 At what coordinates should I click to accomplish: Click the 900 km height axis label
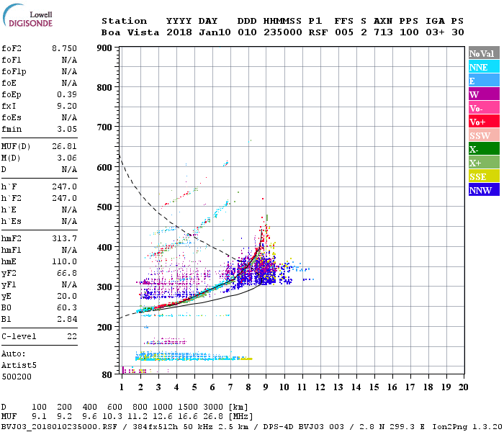[104, 48]
